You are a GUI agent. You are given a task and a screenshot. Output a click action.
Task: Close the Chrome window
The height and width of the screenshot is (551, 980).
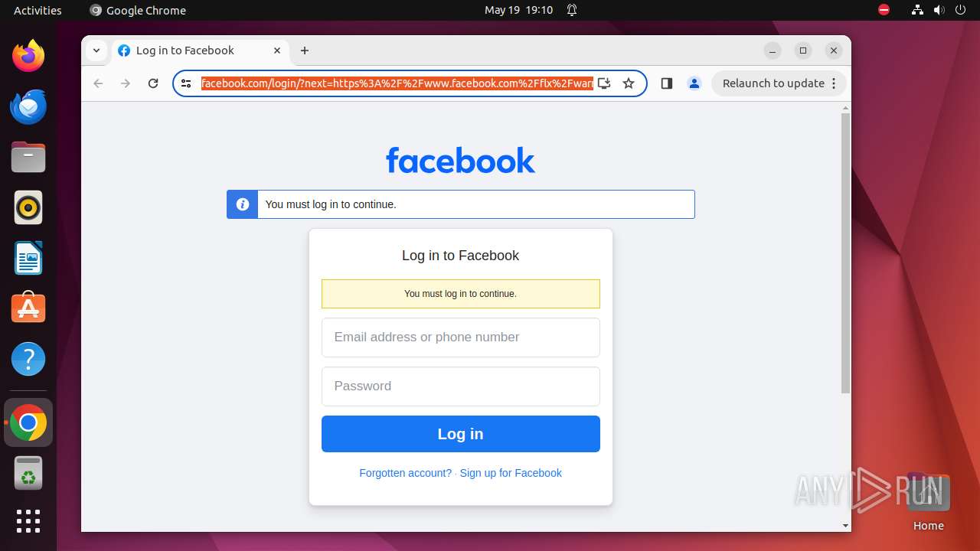pos(834,51)
